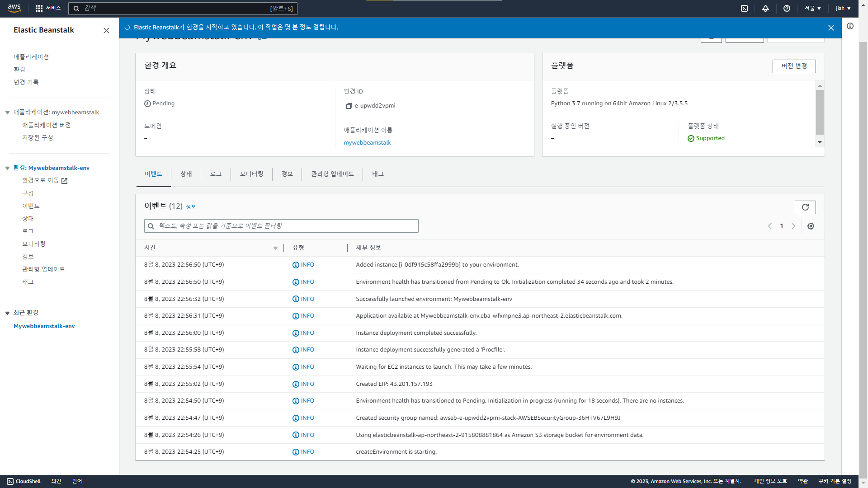Click the Supported platform status icon
This screenshot has height=488, width=868.
(691, 138)
